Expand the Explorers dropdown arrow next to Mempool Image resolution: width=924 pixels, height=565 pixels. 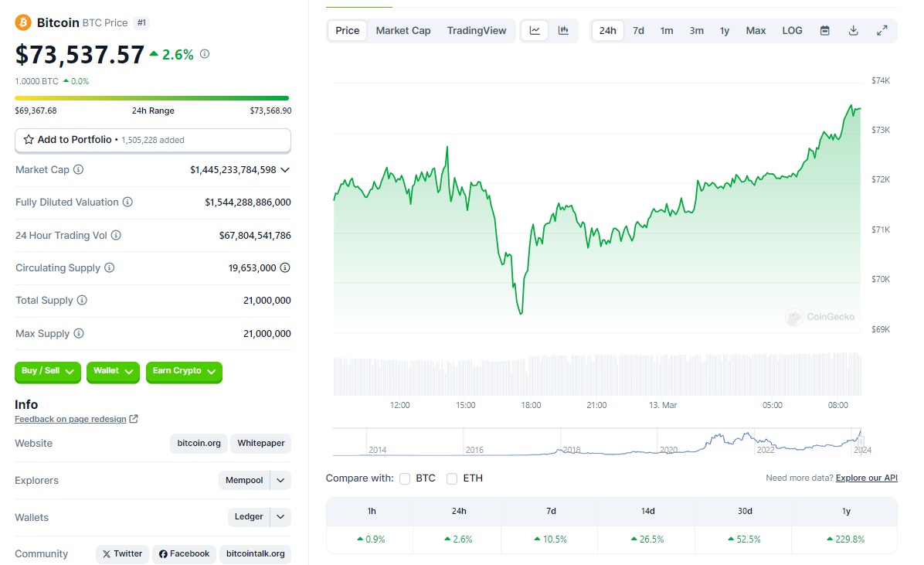pyautogui.click(x=280, y=480)
